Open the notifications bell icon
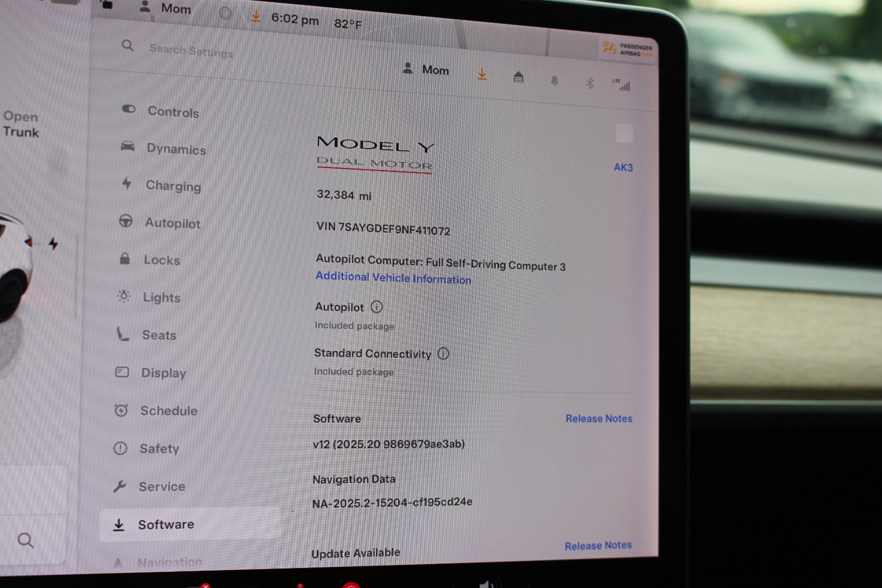882x588 pixels. click(554, 81)
